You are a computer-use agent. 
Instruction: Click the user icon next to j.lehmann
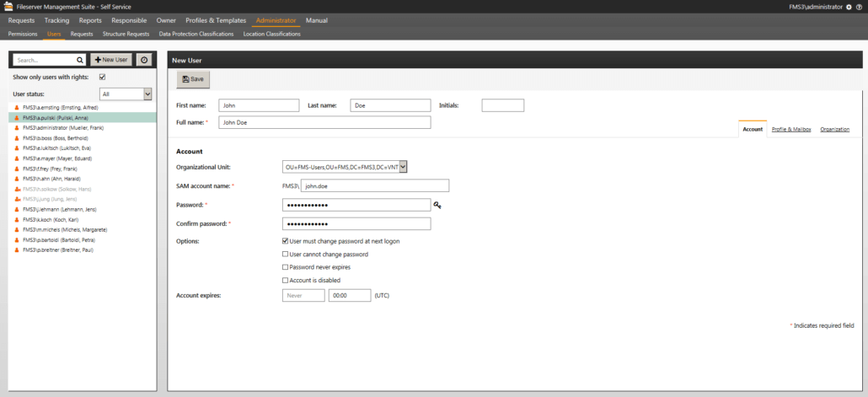tap(17, 209)
